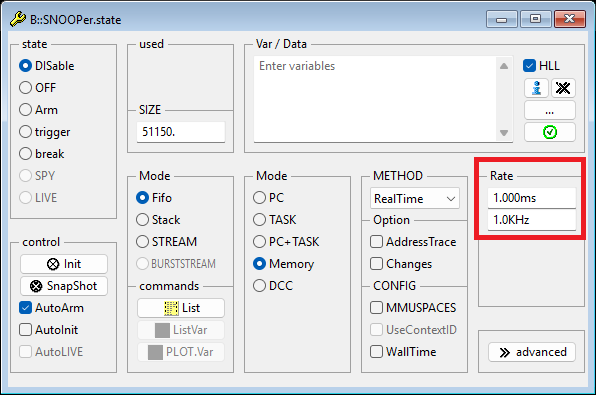Screen dimensions: 596x395
Task: Toggle the HLL checkbox
Action: coord(541,66)
